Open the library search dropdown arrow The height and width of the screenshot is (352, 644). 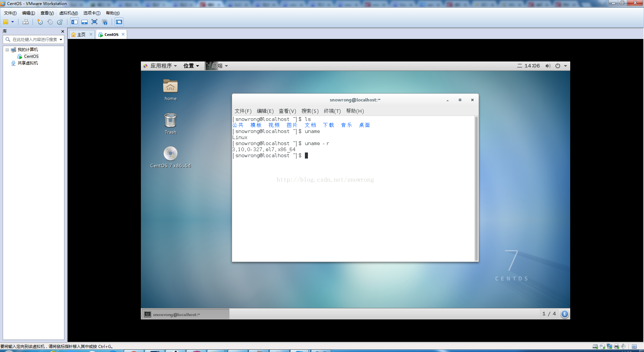pyautogui.click(x=61, y=40)
